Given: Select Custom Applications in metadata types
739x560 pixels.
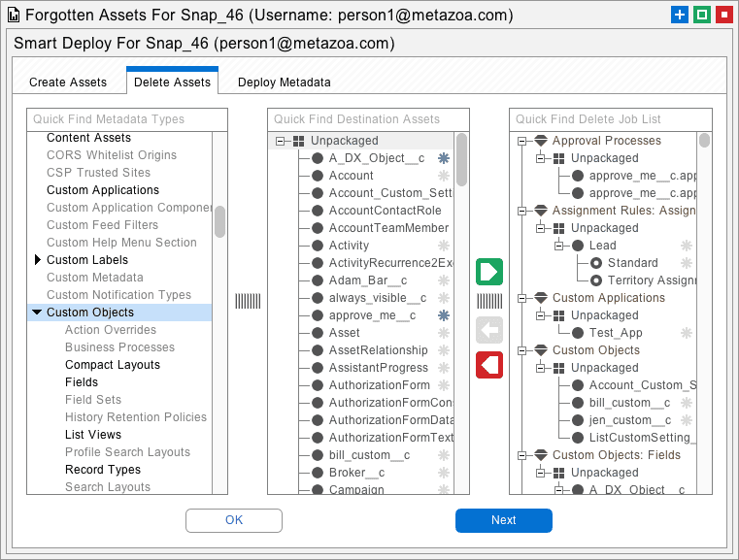Looking at the screenshot, I should pyautogui.click(x=103, y=190).
